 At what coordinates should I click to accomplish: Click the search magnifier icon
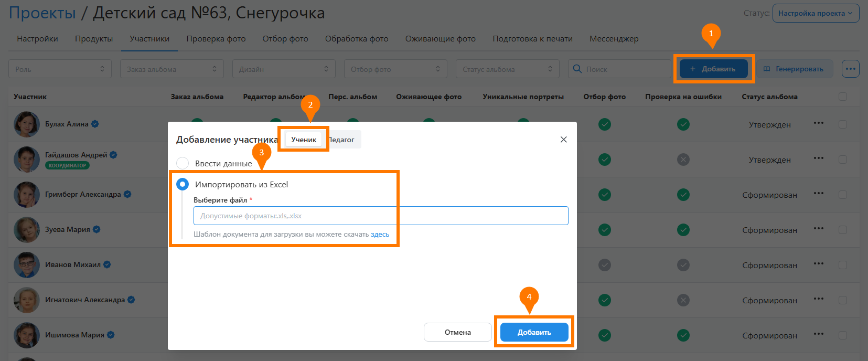[577, 69]
